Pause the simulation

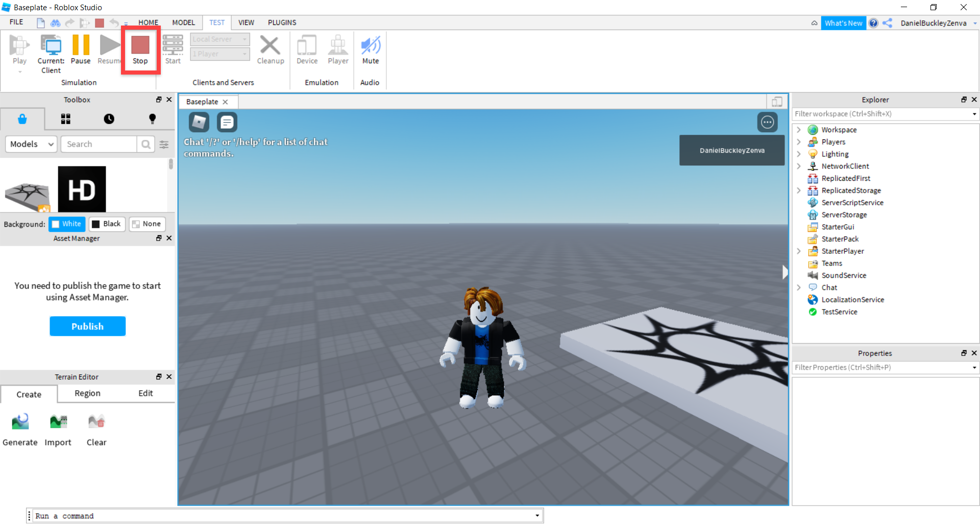coord(81,50)
